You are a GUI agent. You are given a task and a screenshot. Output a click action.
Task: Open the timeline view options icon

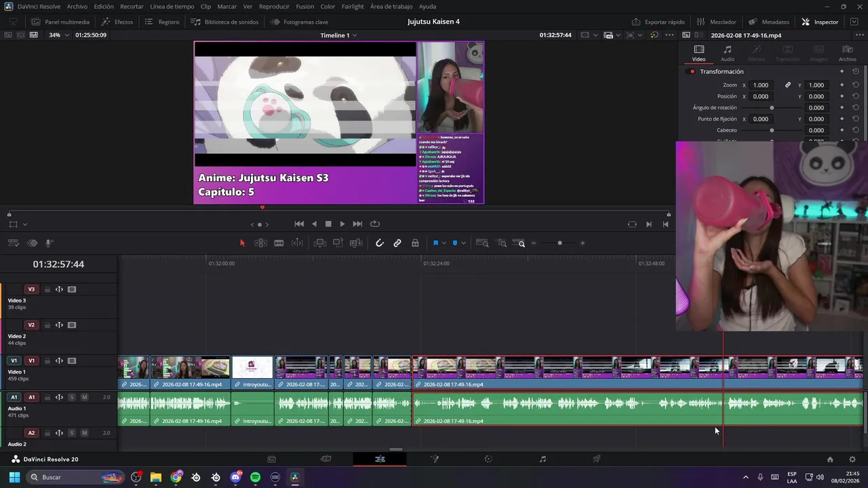point(13,243)
